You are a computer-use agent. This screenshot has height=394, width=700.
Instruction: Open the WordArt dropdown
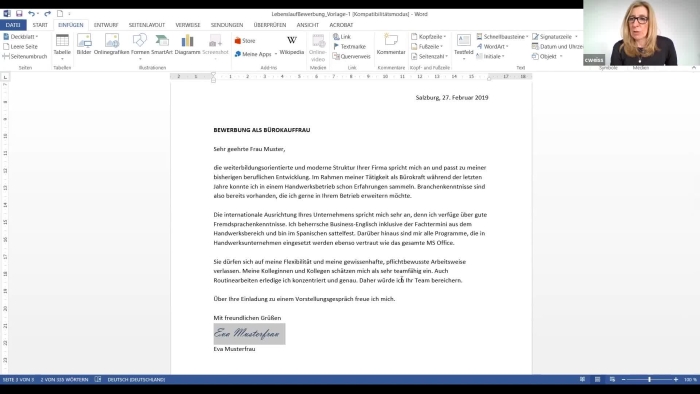tap(492, 46)
